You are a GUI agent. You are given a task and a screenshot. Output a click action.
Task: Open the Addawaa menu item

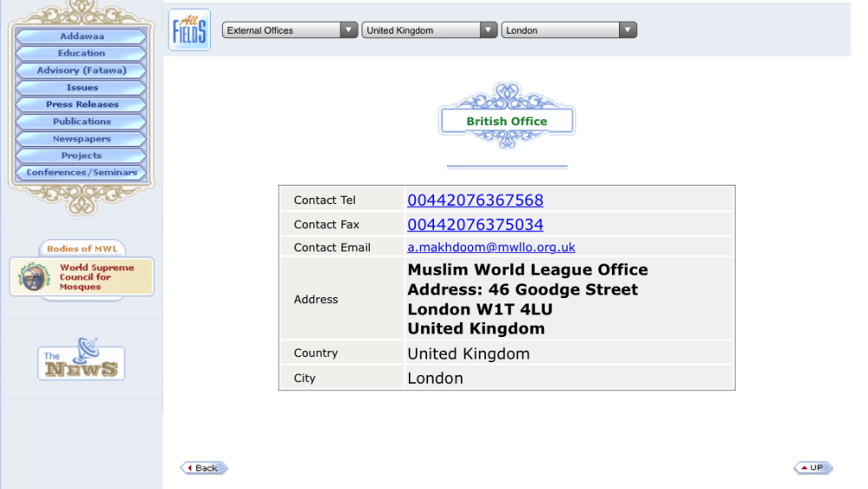point(82,36)
